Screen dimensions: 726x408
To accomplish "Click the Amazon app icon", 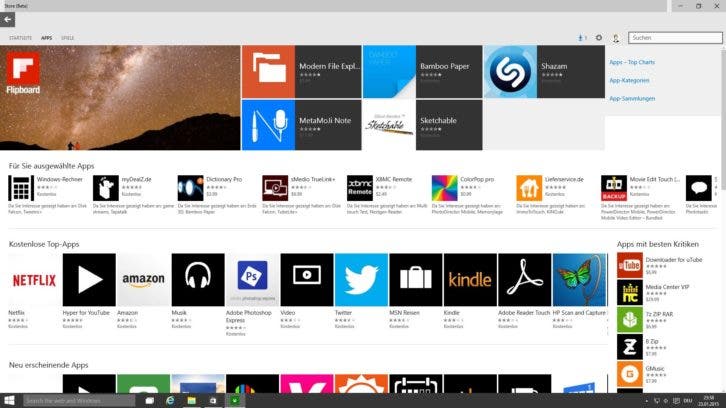I will 144,280.
